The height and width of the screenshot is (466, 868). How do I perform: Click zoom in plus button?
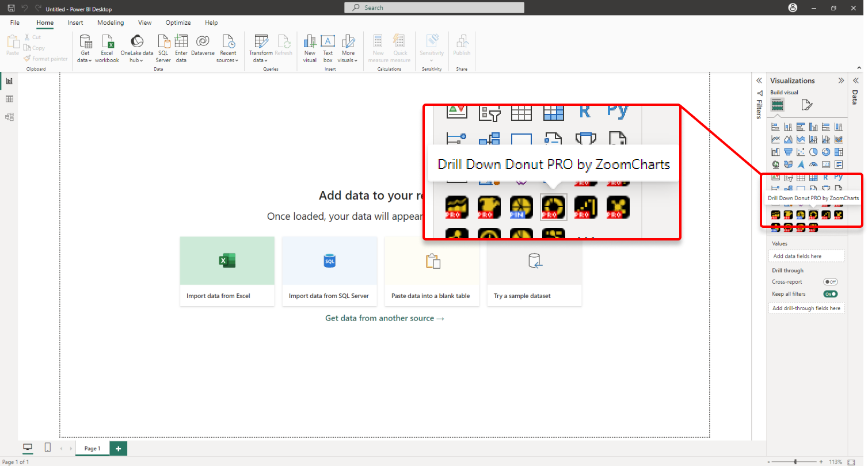(x=822, y=462)
